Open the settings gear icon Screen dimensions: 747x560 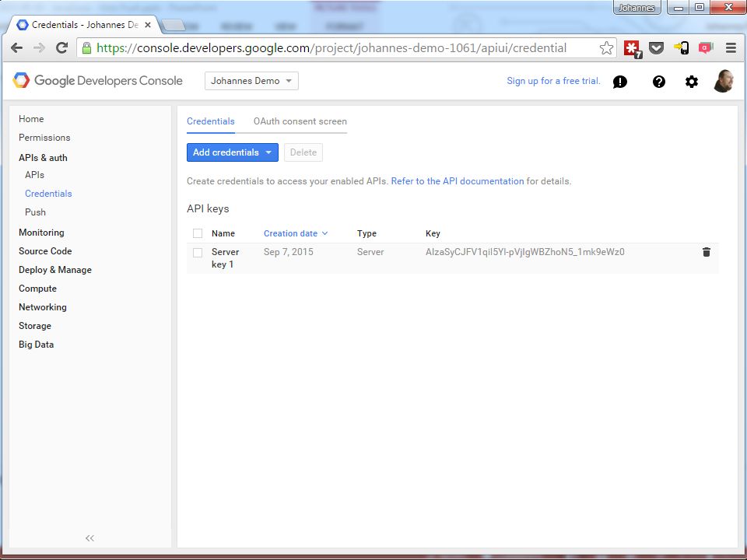[692, 82]
